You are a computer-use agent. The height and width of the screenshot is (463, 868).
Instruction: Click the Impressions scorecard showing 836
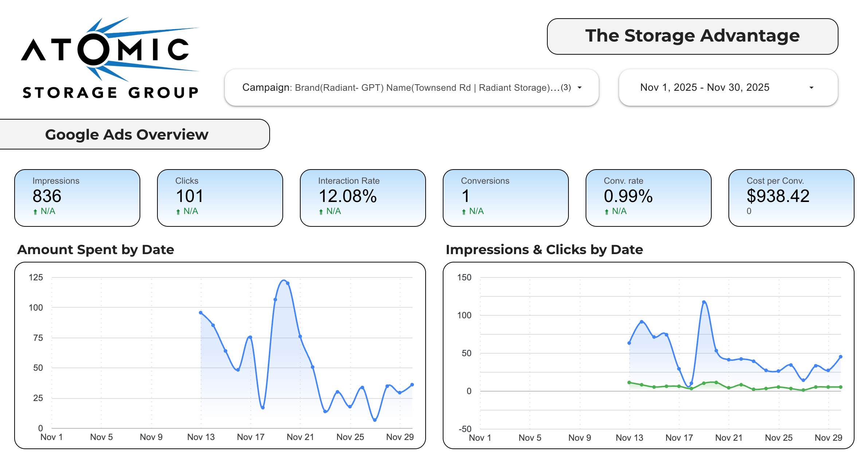click(x=77, y=198)
